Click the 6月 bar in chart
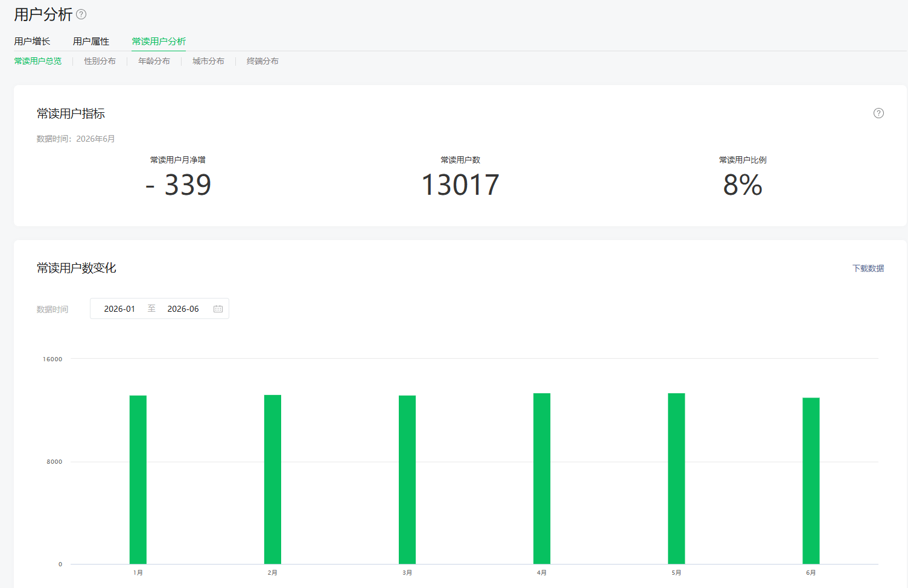The height and width of the screenshot is (588, 908). [x=811, y=481]
